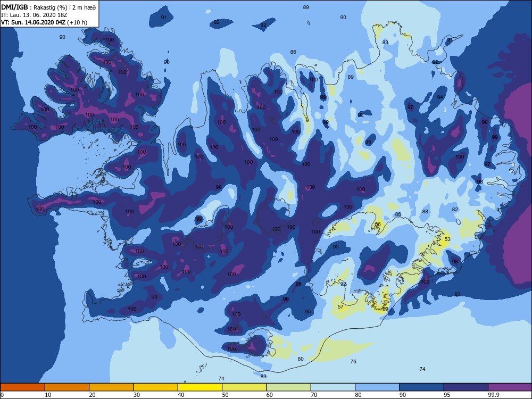The width and height of the screenshot is (532, 399).
Task: Choose the purple above-99.9 legend swatch
Action: point(510,387)
